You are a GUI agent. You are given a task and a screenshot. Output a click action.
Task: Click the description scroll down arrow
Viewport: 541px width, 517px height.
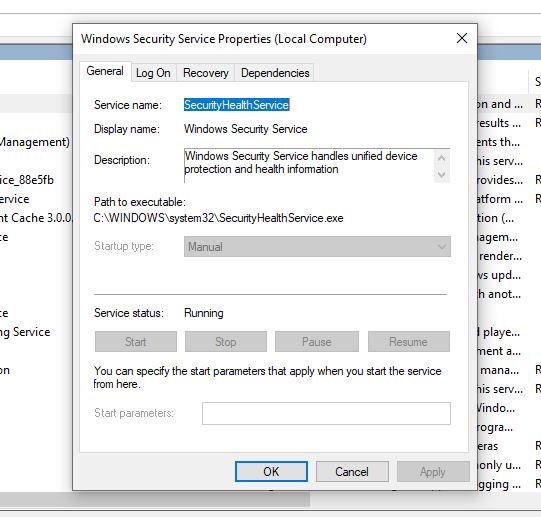(x=442, y=174)
